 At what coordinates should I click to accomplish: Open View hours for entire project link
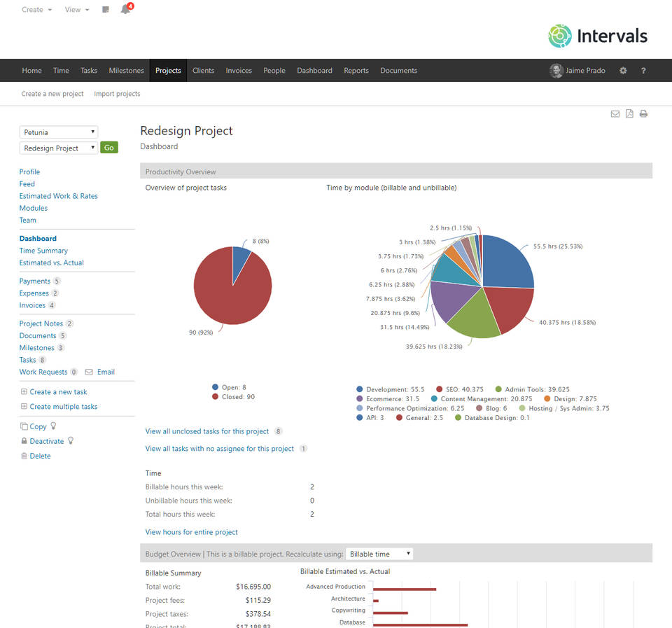tap(191, 532)
